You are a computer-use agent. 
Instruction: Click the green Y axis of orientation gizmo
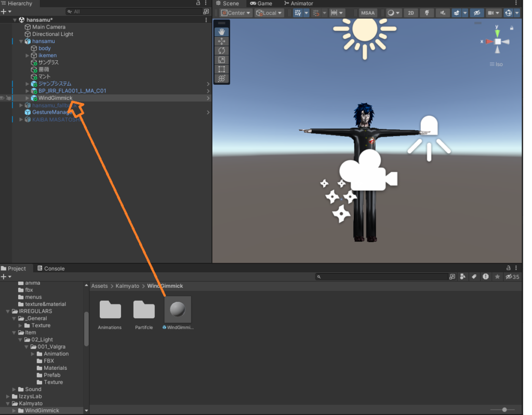(x=497, y=33)
